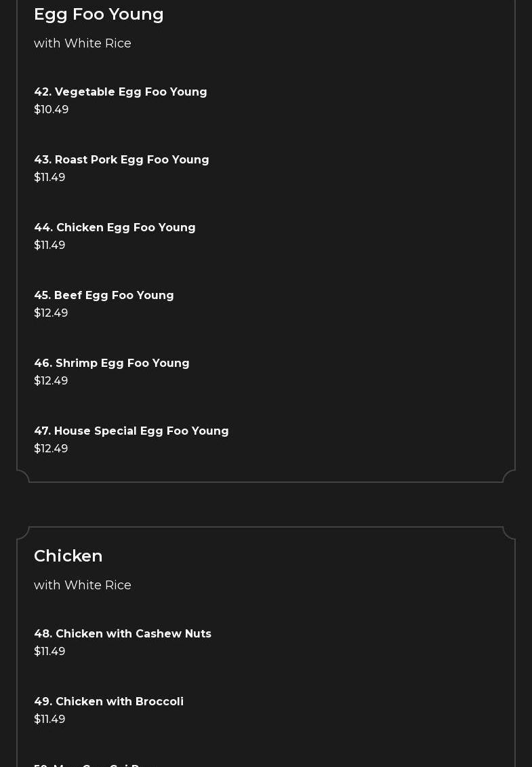This screenshot has width=532, height=767.
Task: Click the $12.49 price under Shrimp Egg Foo Young
Action: point(51,381)
